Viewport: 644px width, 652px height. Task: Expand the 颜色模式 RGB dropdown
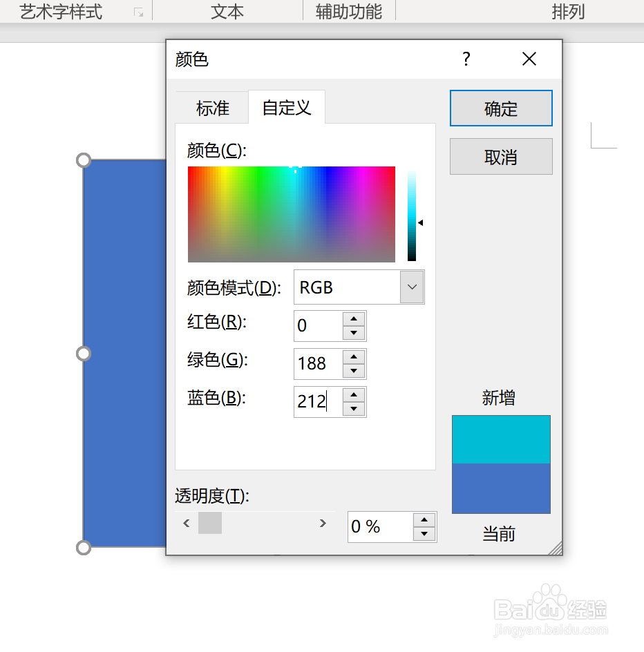(412, 287)
